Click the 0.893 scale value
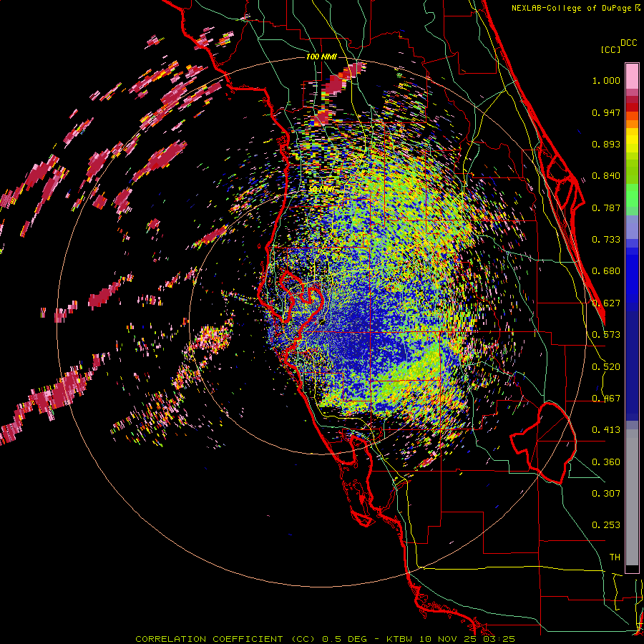 606,144
